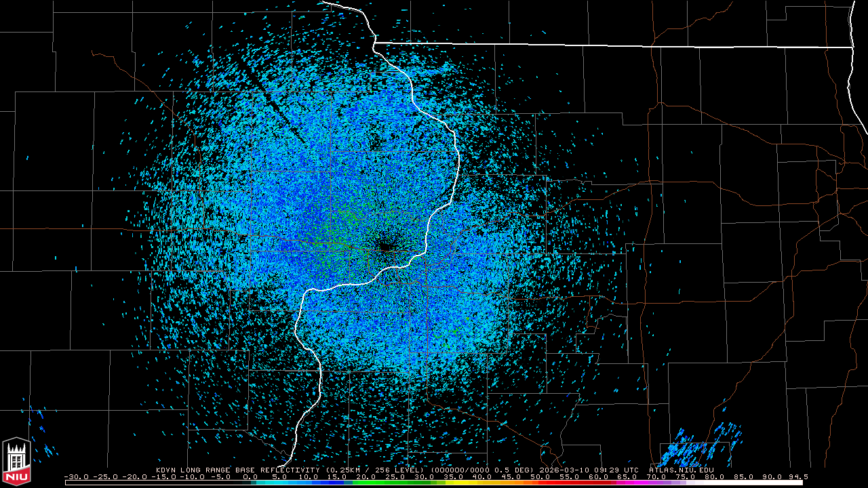Click the "50.0" scale label

click(541, 476)
